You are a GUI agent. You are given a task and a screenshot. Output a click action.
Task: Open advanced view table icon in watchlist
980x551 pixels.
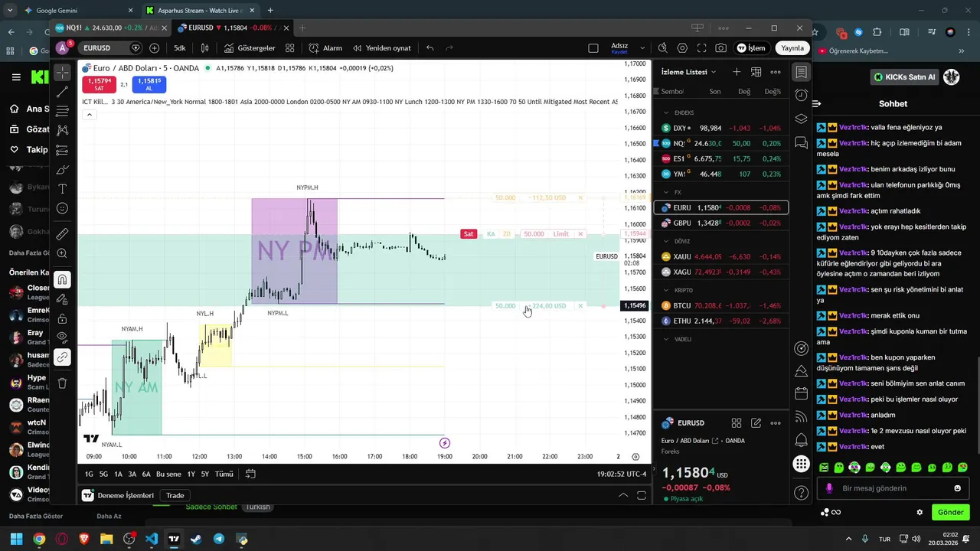756,72
